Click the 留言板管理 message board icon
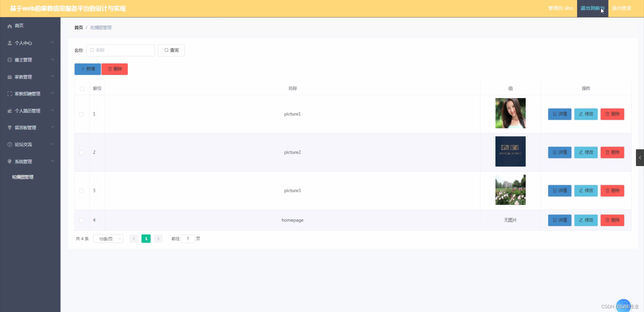 click(x=9, y=127)
